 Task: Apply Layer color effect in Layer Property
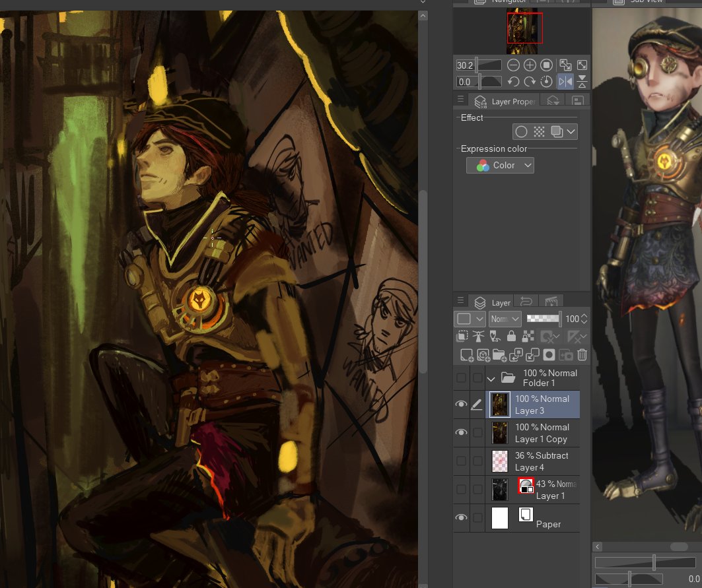pyautogui.click(x=557, y=131)
